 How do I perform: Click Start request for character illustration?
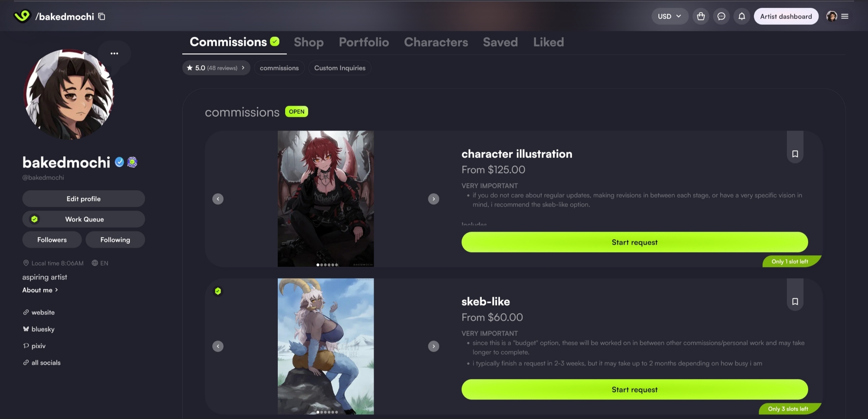[634, 242]
